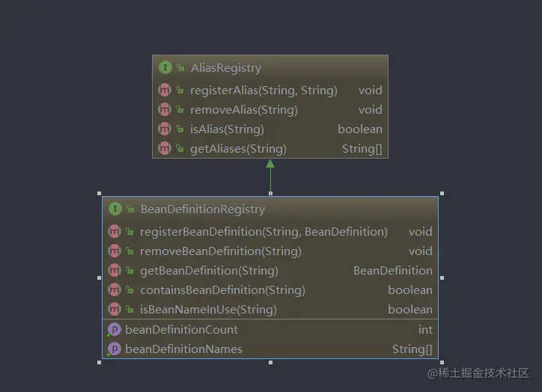Viewport: 542px width, 392px height.
Task: Select the registerAlias(String, String) method
Action: [x=264, y=91]
